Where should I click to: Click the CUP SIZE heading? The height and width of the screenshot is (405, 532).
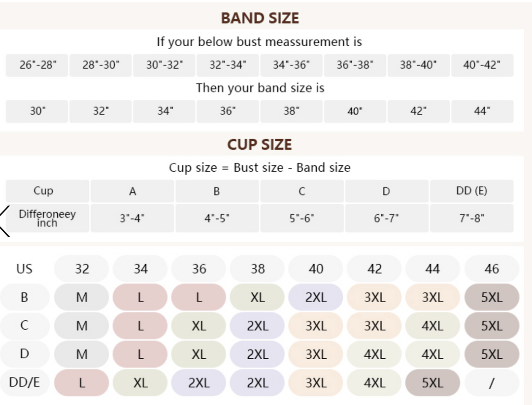pos(260,145)
